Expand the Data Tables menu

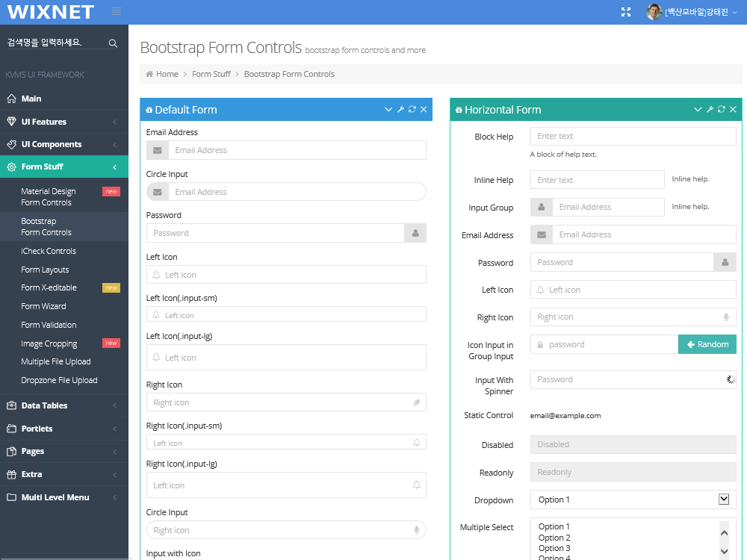click(x=64, y=405)
